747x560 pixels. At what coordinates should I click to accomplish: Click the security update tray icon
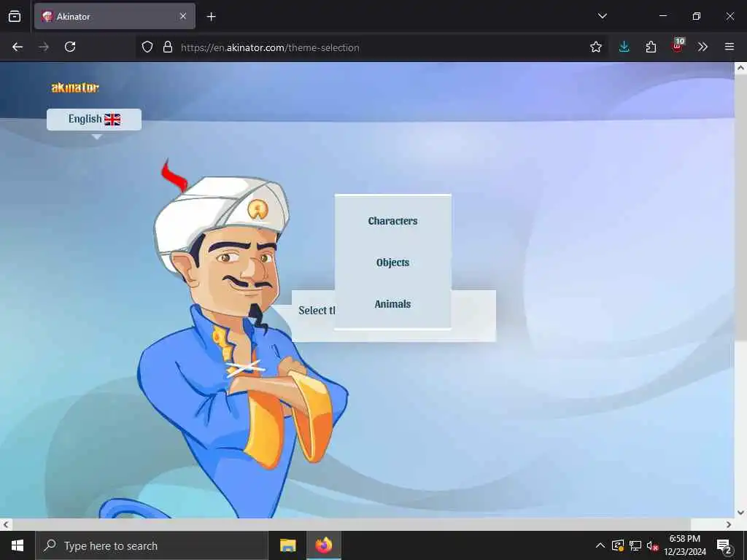point(618,545)
